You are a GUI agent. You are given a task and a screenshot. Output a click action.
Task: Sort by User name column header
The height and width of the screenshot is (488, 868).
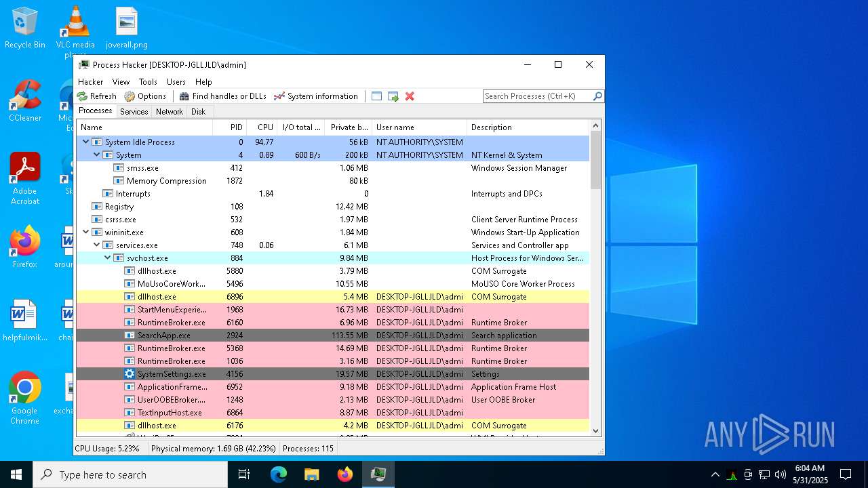click(x=420, y=127)
